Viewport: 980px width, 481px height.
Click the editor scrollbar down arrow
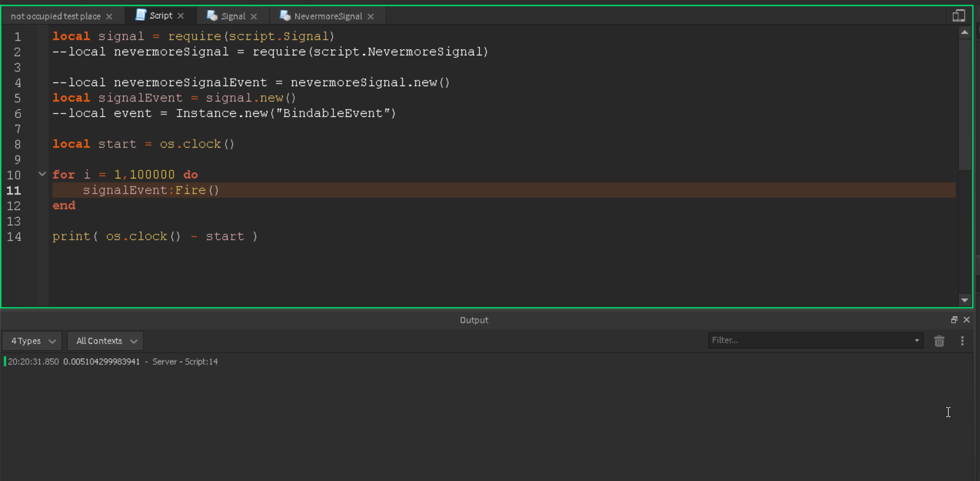964,300
